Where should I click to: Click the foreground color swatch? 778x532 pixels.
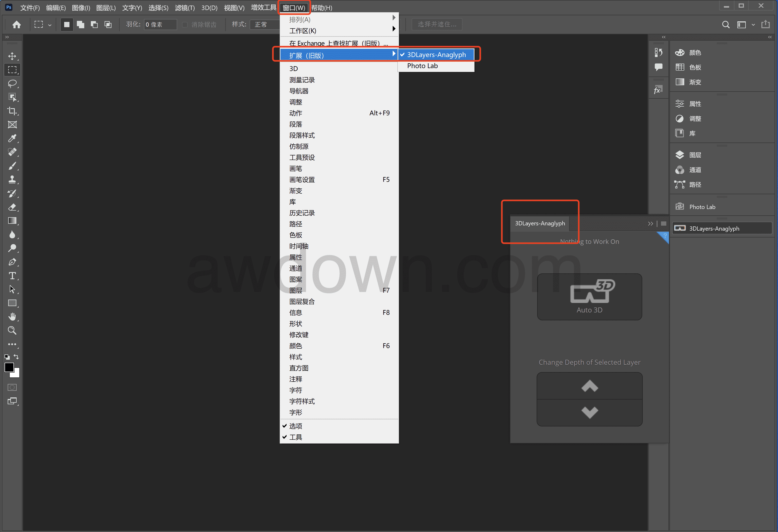(9, 367)
